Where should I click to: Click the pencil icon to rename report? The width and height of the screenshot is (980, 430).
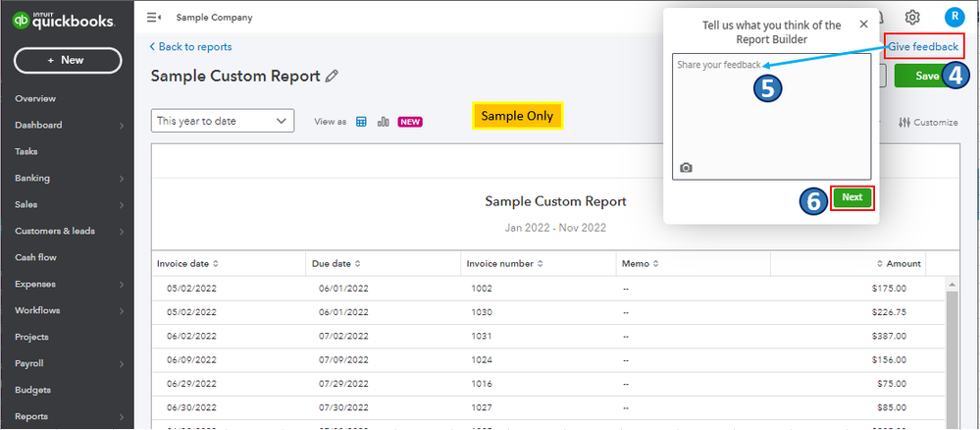pos(332,76)
